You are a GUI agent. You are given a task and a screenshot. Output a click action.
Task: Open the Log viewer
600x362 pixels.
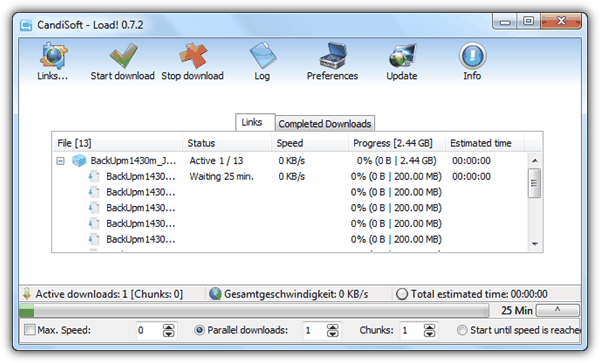pyautogui.click(x=262, y=56)
